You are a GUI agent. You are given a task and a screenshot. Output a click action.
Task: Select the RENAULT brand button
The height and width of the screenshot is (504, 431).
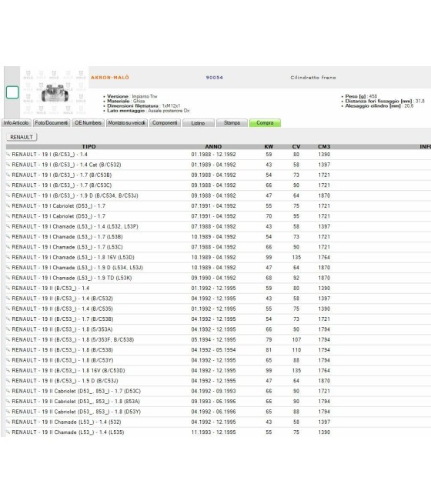coord(22,137)
